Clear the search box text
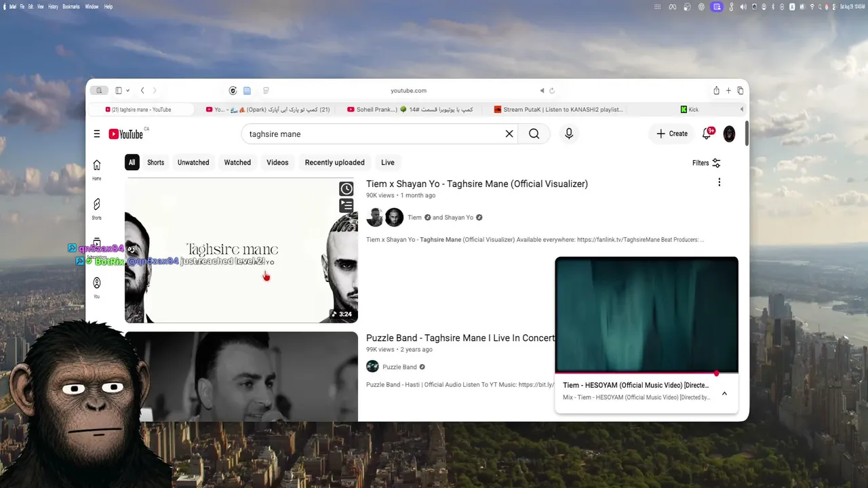868x488 pixels. point(509,134)
